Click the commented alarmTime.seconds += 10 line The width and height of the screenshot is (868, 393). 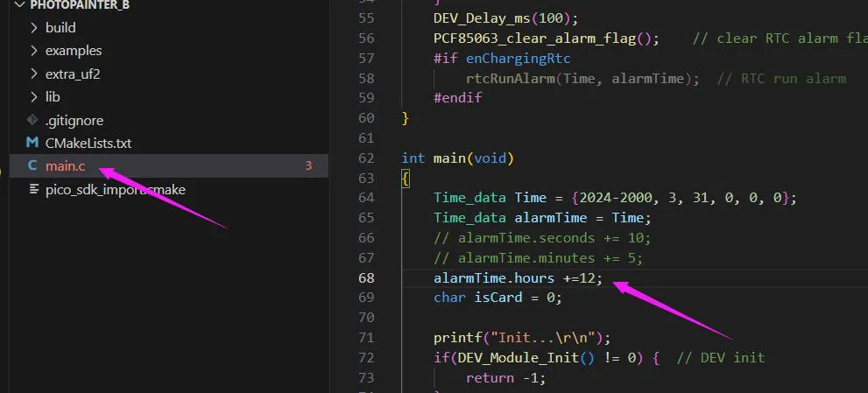tap(542, 238)
